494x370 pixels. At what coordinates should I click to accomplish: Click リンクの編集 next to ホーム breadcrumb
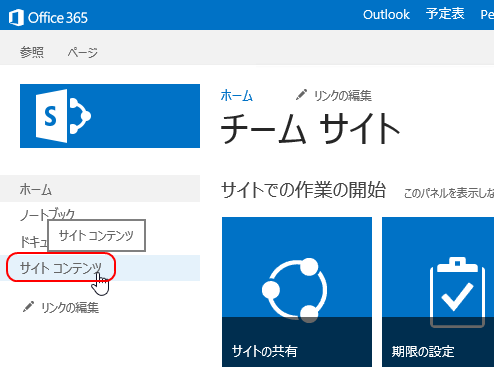tap(343, 96)
